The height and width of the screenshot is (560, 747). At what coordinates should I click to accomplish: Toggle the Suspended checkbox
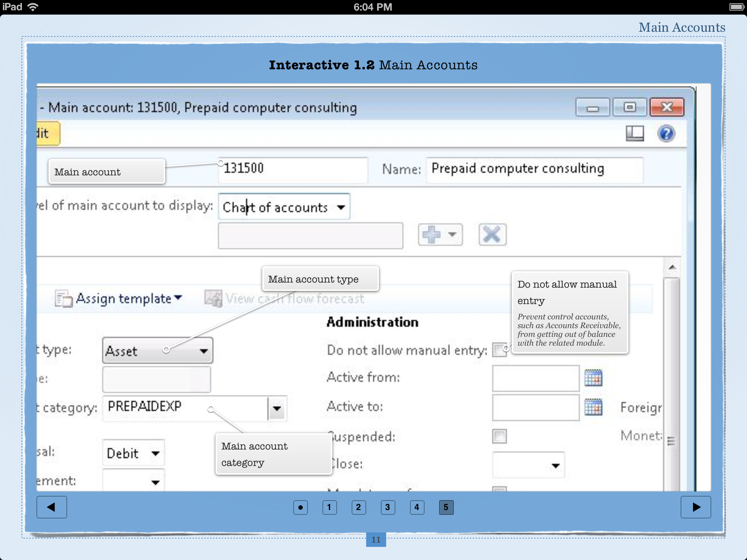point(499,436)
